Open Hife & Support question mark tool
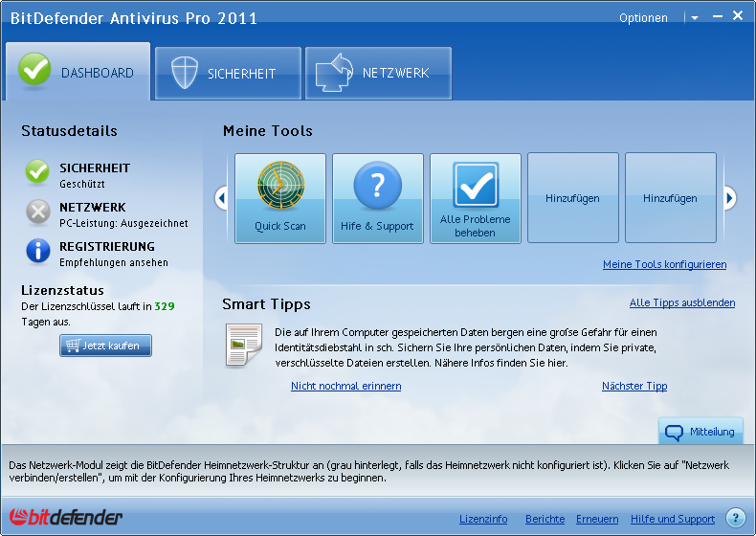This screenshot has width=756, height=536. point(377,198)
